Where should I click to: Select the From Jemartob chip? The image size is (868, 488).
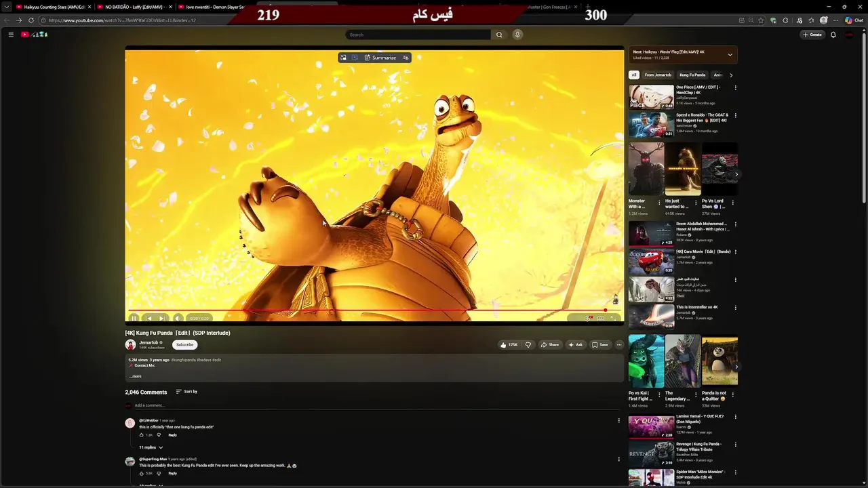[x=658, y=75]
